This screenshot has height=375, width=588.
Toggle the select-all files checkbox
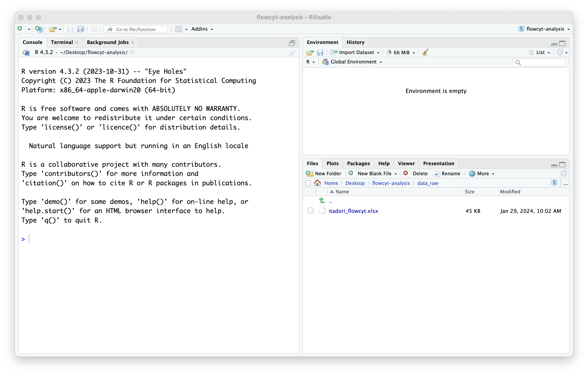pyautogui.click(x=308, y=183)
